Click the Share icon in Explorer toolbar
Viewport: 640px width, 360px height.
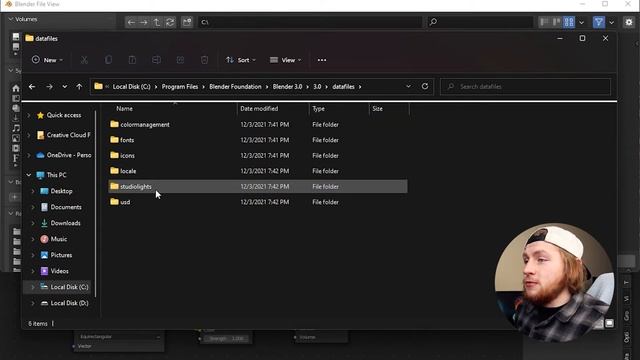pyautogui.click(x=180, y=60)
